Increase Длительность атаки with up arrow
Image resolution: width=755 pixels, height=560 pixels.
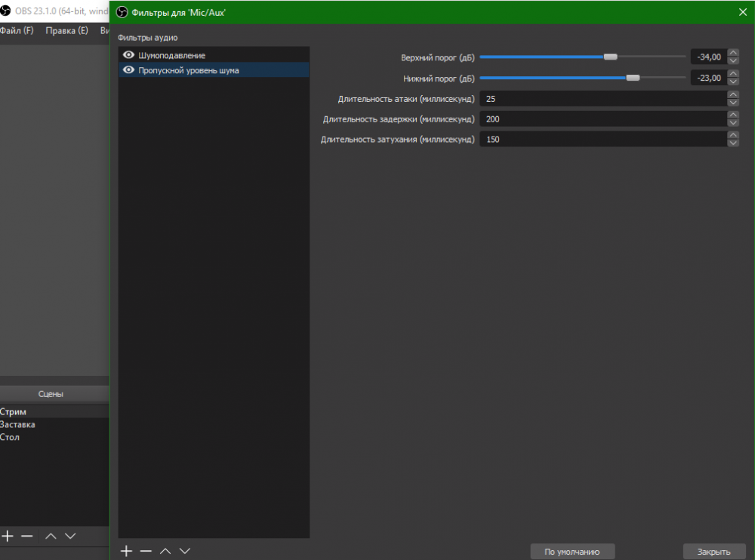pos(733,95)
